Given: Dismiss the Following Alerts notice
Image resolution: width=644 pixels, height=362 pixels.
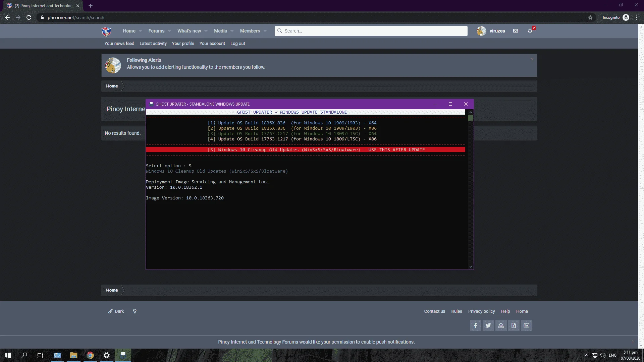Looking at the screenshot, I should (532, 60).
